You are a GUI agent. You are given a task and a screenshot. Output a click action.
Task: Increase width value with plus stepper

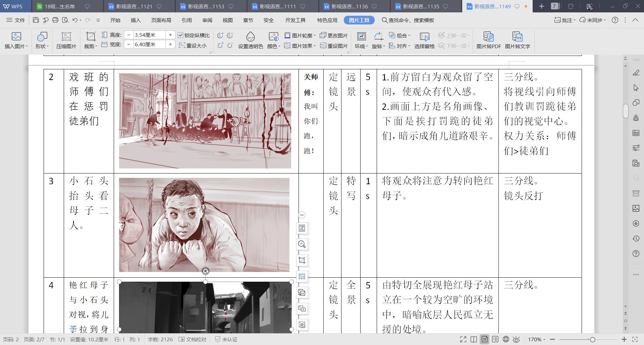coord(170,44)
